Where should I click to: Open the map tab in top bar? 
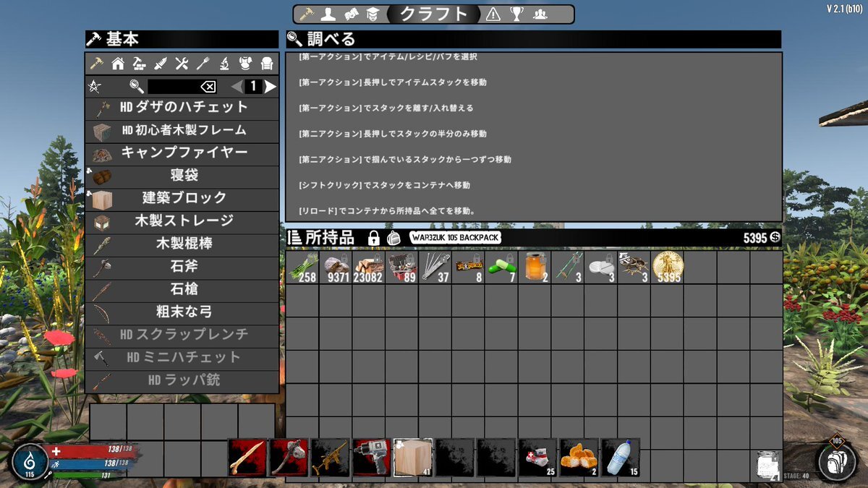[x=351, y=14]
